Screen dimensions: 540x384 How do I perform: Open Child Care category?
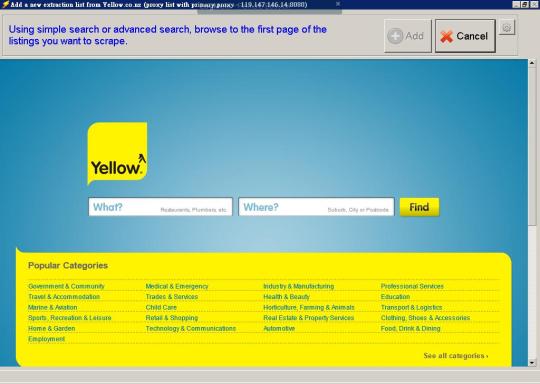161,308
